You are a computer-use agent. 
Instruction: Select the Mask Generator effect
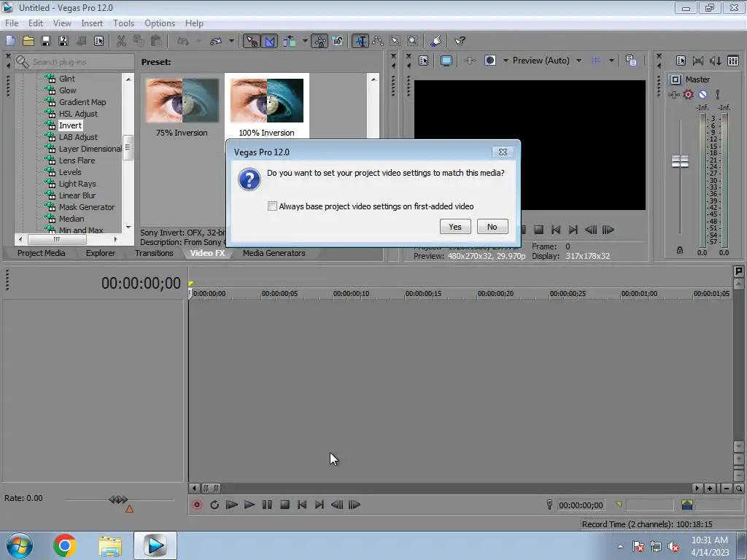pos(87,207)
